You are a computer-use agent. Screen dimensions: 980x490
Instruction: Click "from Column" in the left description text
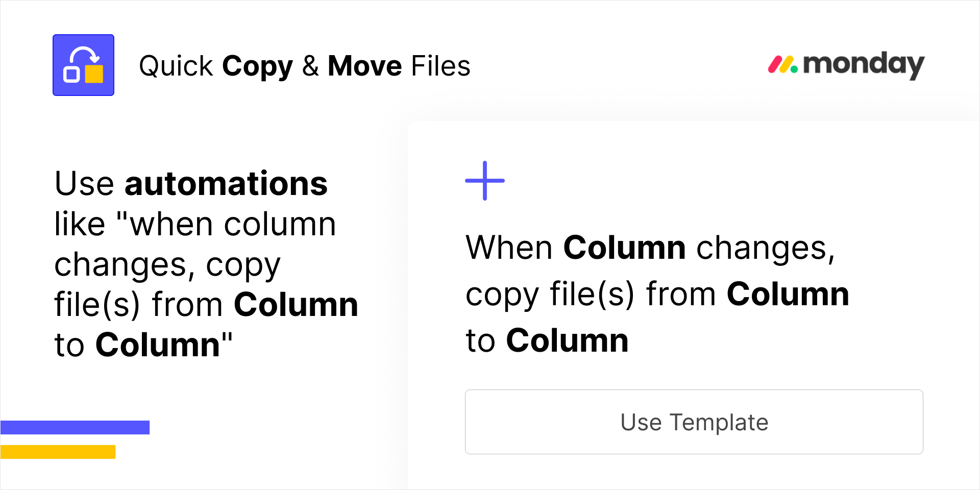[255, 305]
